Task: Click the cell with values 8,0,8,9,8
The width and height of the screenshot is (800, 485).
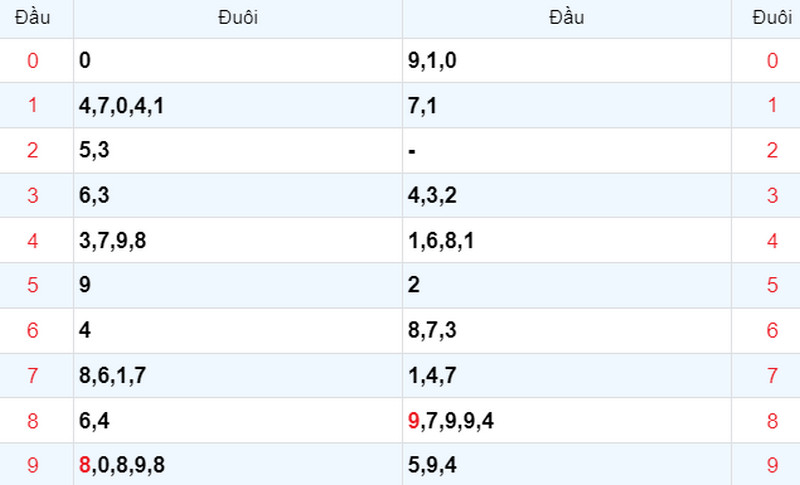Action: [238, 465]
